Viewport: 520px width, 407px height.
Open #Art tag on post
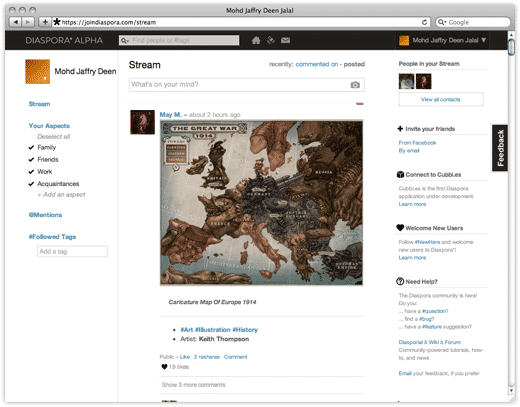pos(187,330)
